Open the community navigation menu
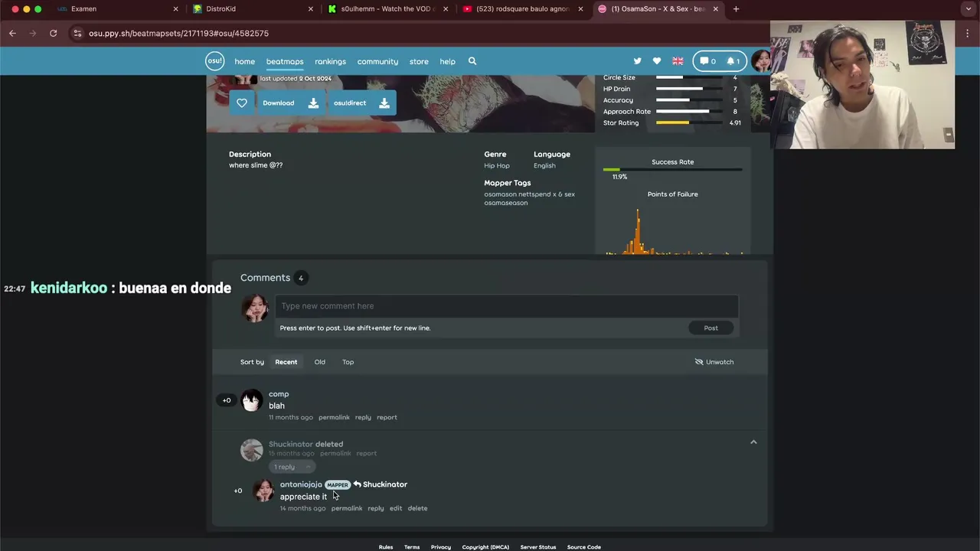 point(377,61)
